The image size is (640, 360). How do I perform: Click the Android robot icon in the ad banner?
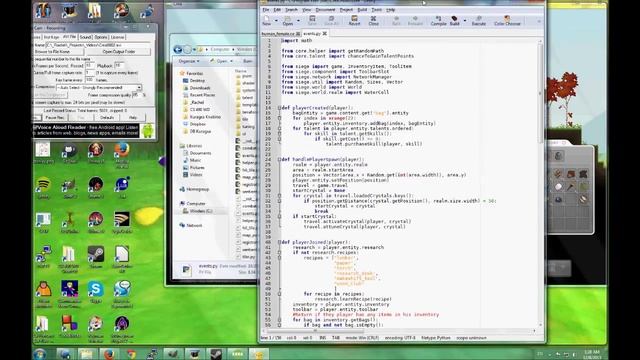tap(148, 131)
